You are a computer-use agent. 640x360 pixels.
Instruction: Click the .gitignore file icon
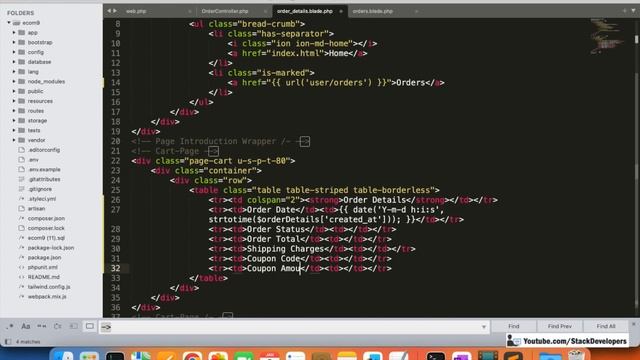(22, 189)
